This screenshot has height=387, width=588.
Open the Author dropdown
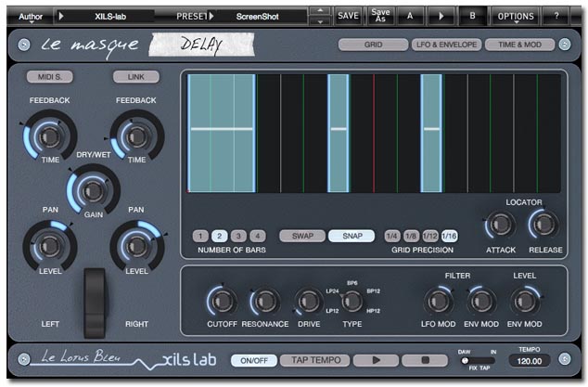coord(31,18)
